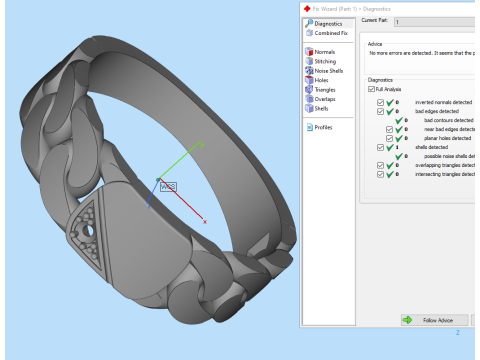The width and height of the screenshot is (480, 360).
Task: Click the 'bad contours detected' text
Action: pyautogui.click(x=449, y=120)
